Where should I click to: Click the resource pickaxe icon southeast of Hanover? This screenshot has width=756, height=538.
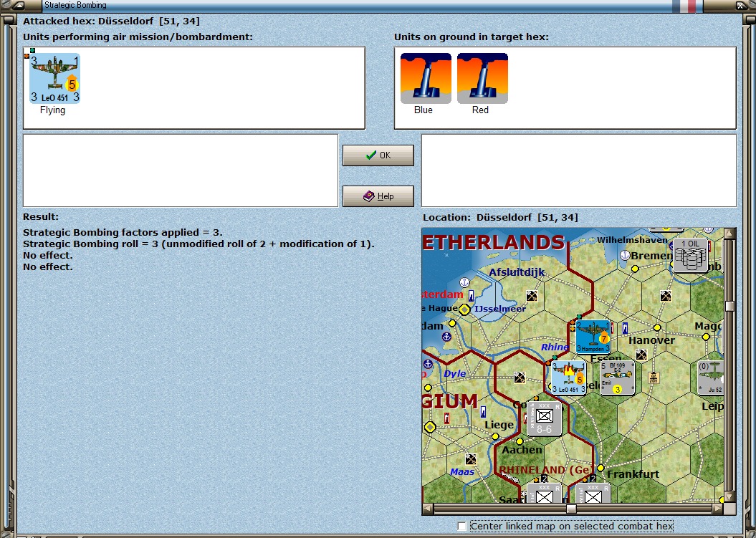(641, 355)
